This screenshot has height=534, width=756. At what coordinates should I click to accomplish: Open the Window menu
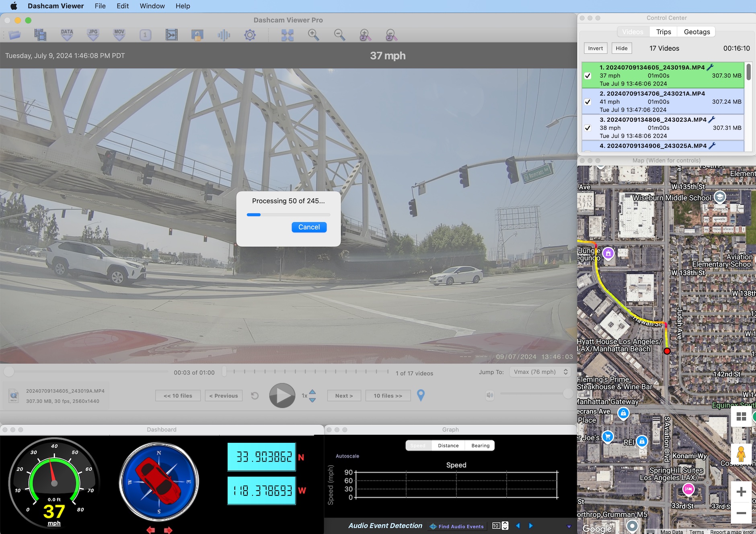(x=152, y=6)
